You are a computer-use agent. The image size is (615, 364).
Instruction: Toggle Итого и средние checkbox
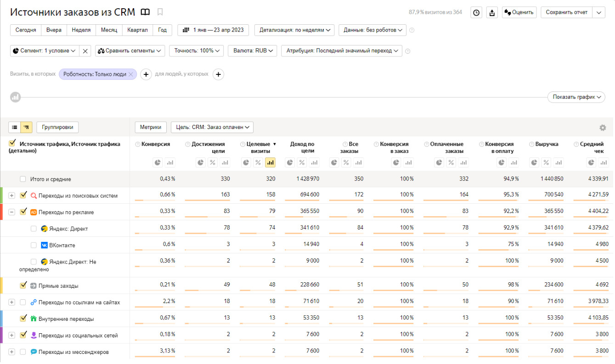23,179
